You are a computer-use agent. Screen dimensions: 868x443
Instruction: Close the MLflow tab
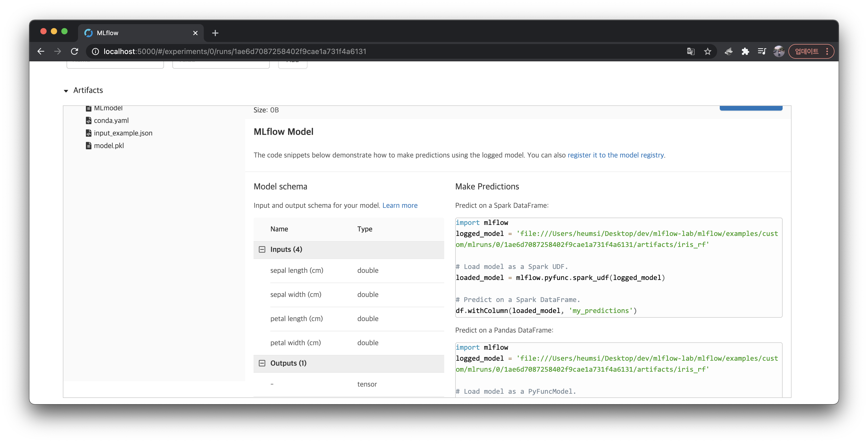195,33
